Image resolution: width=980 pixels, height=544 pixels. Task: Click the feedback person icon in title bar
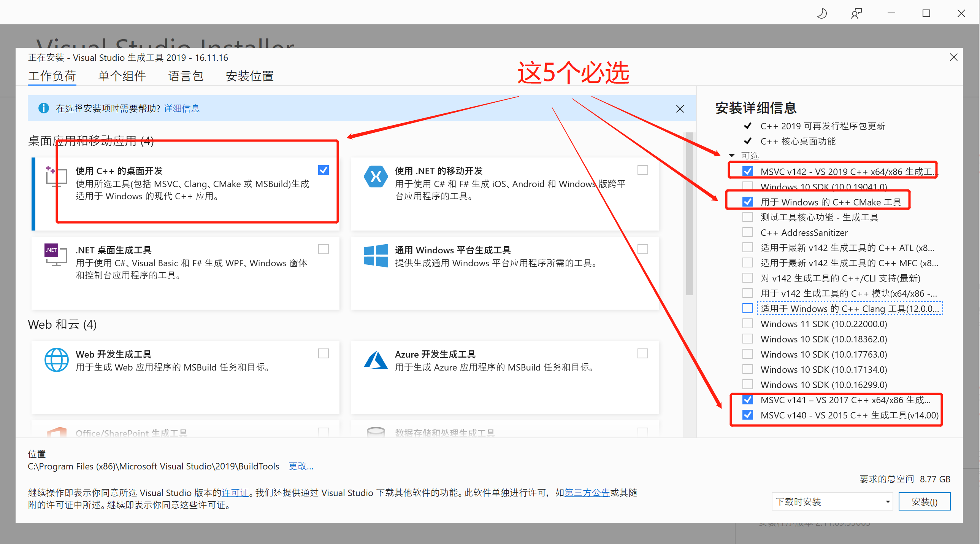point(856,14)
